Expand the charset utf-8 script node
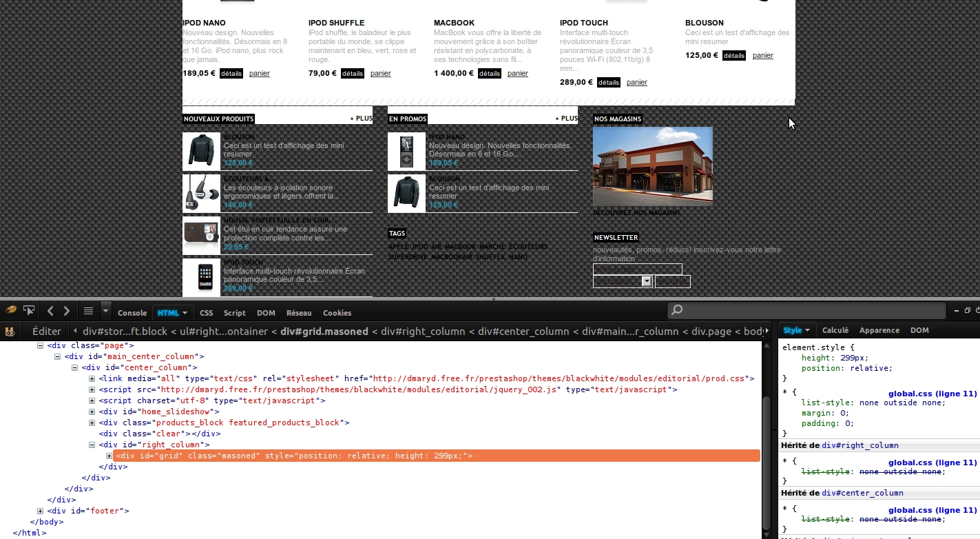 pyautogui.click(x=92, y=400)
